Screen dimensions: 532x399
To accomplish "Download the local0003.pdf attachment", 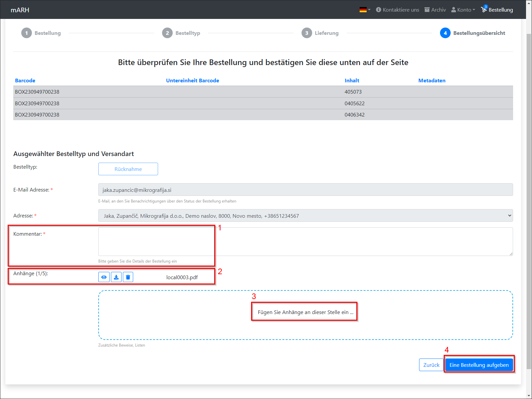I will [x=116, y=277].
